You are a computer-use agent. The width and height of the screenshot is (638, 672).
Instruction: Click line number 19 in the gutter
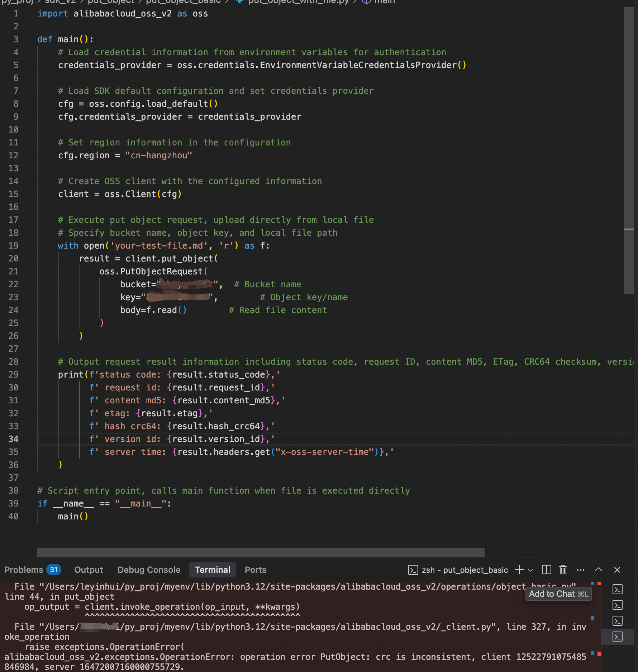point(13,246)
